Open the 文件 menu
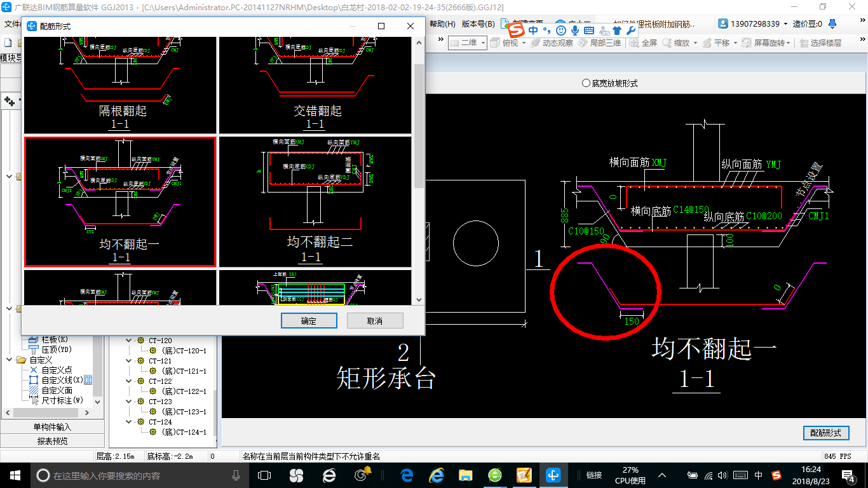This screenshot has width=868, height=488. [x=11, y=24]
